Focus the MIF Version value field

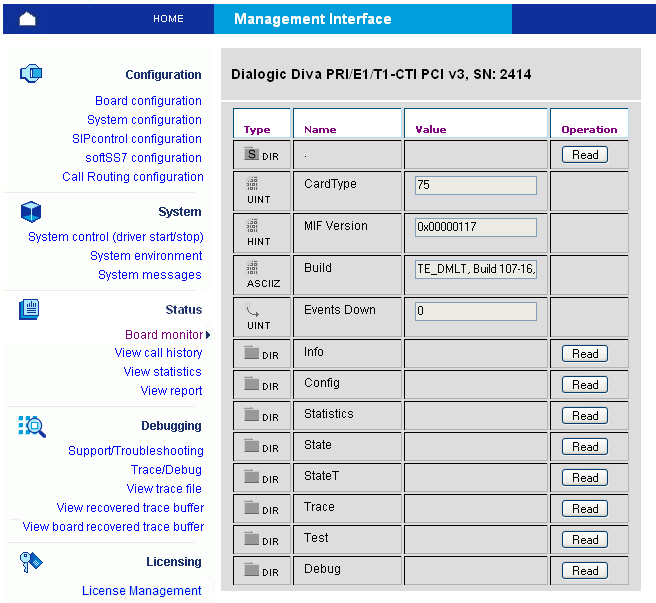pyautogui.click(x=476, y=227)
